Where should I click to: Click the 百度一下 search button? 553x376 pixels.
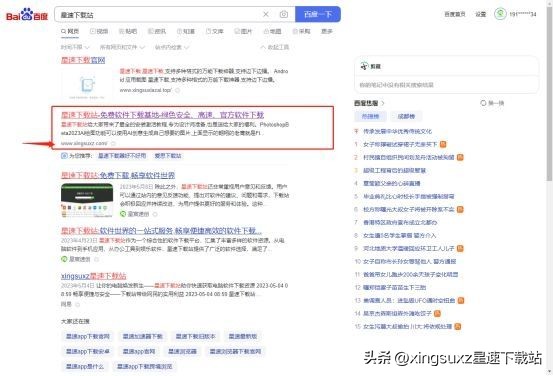[318, 14]
